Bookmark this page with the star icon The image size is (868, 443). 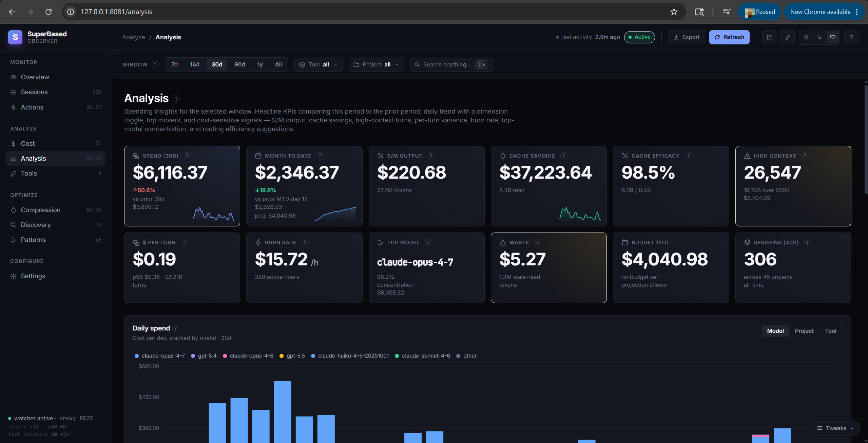click(x=674, y=12)
